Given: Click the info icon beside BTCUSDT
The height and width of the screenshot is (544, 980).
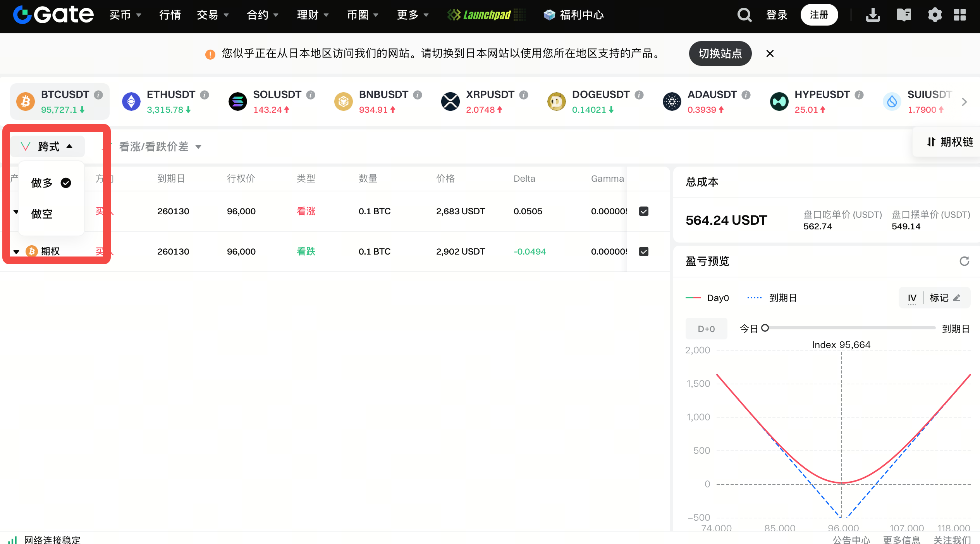Looking at the screenshot, I should pos(99,95).
